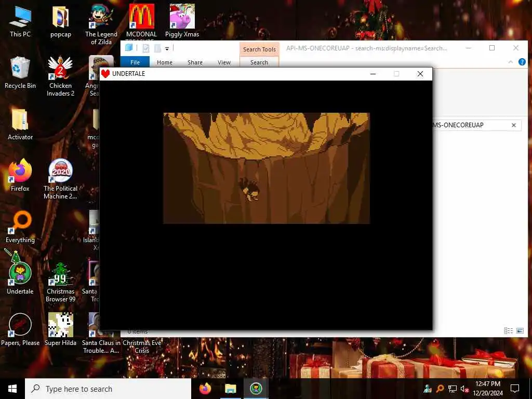Click the people tray icon

click(428, 389)
